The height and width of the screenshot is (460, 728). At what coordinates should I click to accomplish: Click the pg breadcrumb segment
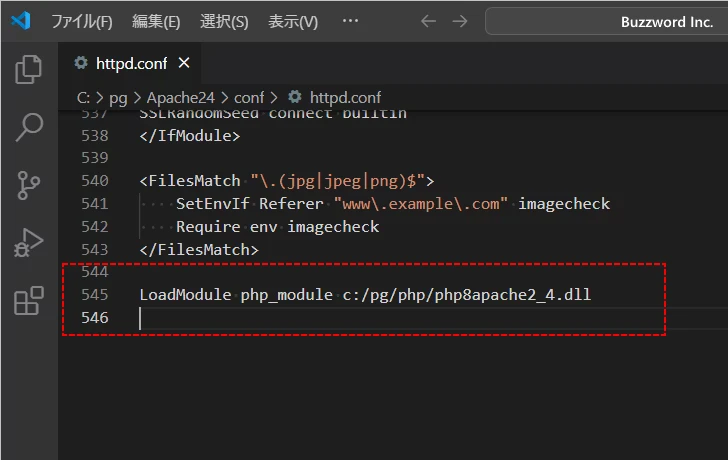pyautogui.click(x=118, y=98)
